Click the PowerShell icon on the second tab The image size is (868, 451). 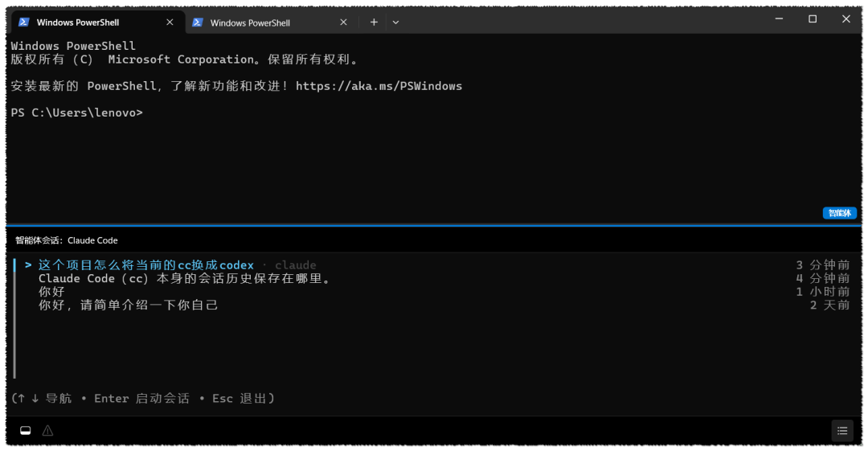198,23
